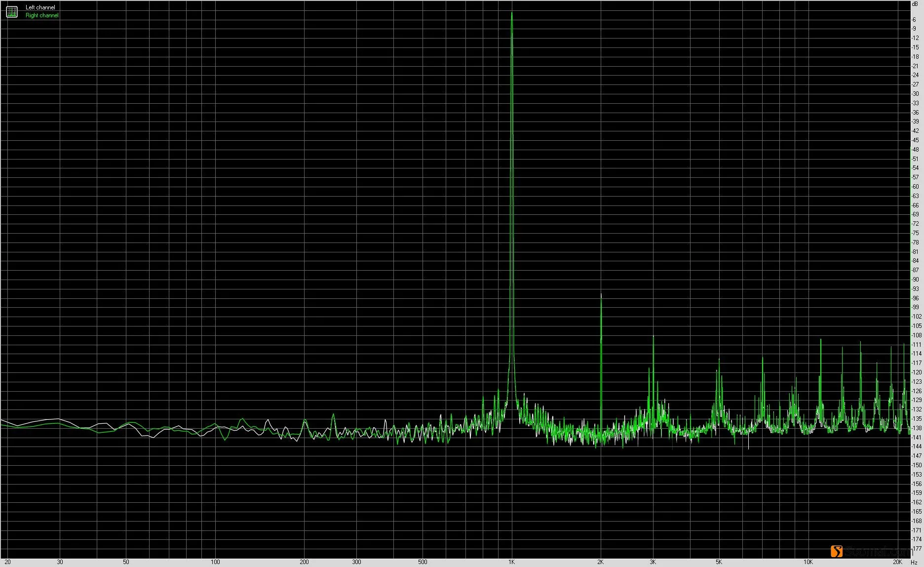Click the "500" frequency axis label
The width and height of the screenshot is (924, 567).
click(x=423, y=562)
